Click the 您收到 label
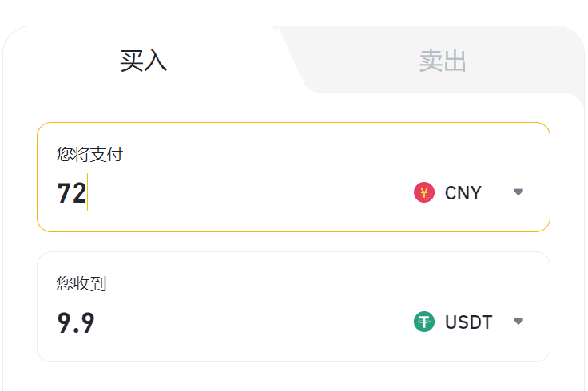This screenshot has width=588, height=391. (x=81, y=283)
